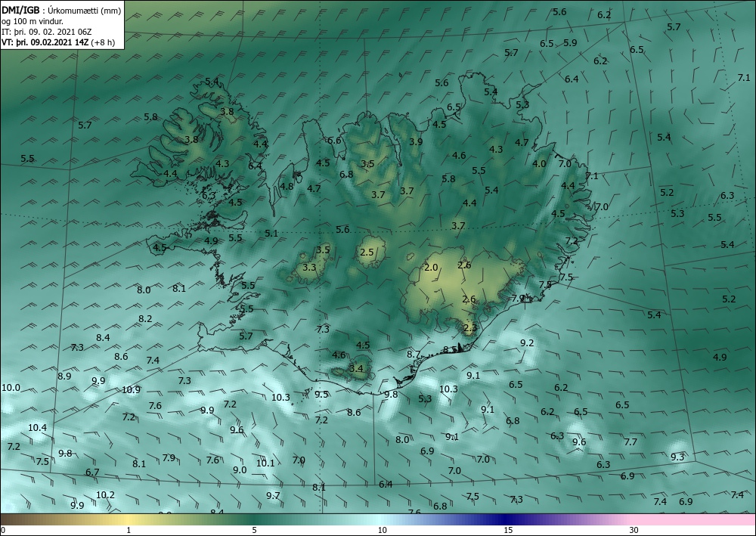Click the '4.0' value on the map
756x536 pixels.
click(x=539, y=163)
